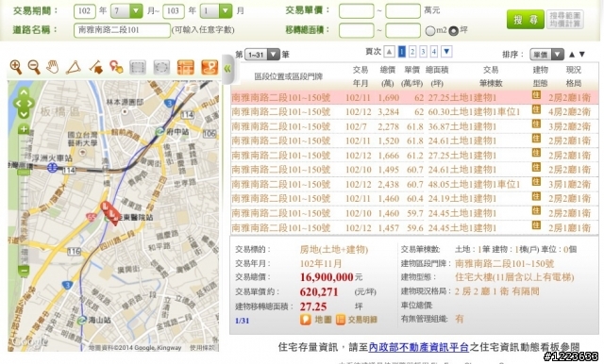Open the start month dropdown showing 7

(x=126, y=10)
